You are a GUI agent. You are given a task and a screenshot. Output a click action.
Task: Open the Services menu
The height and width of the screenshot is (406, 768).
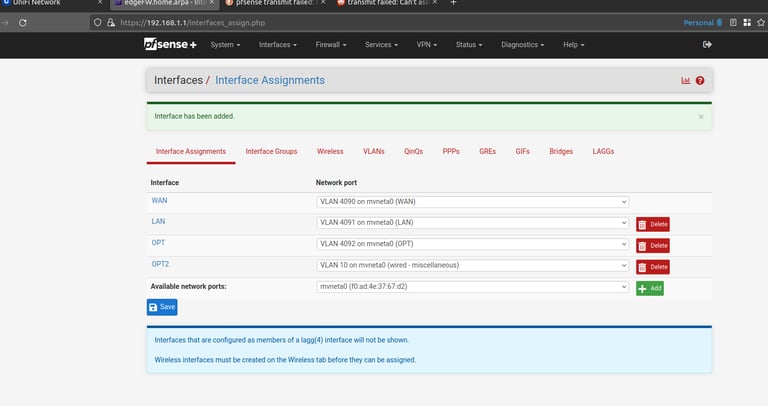coord(381,45)
